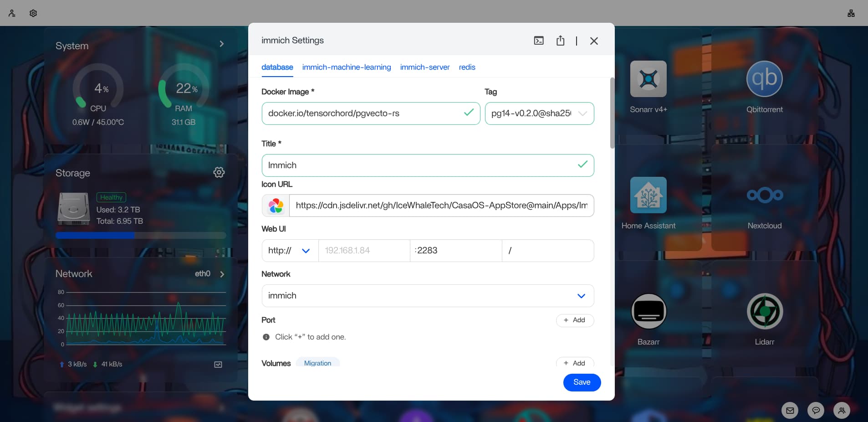Launch the Qbittorrent app
Viewport: 868px width, 422px height.
point(765,79)
